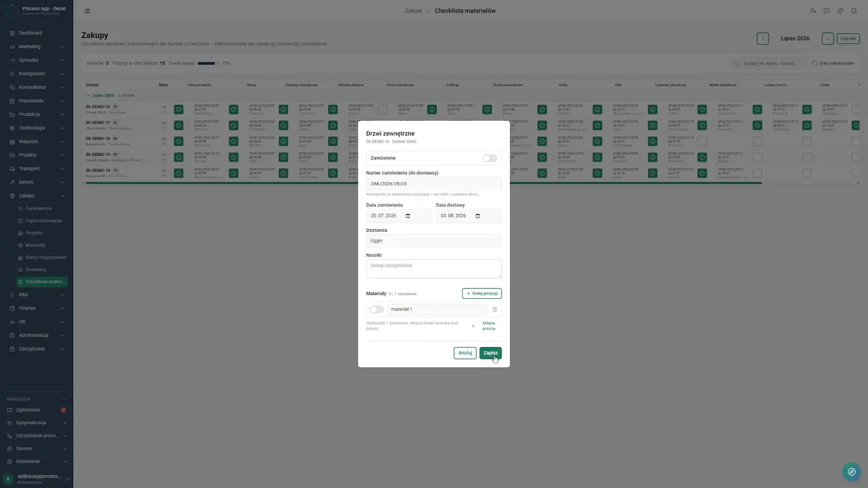Focus the Dostawca field with Egger
This screenshot has height=488, width=868.
click(x=434, y=241)
